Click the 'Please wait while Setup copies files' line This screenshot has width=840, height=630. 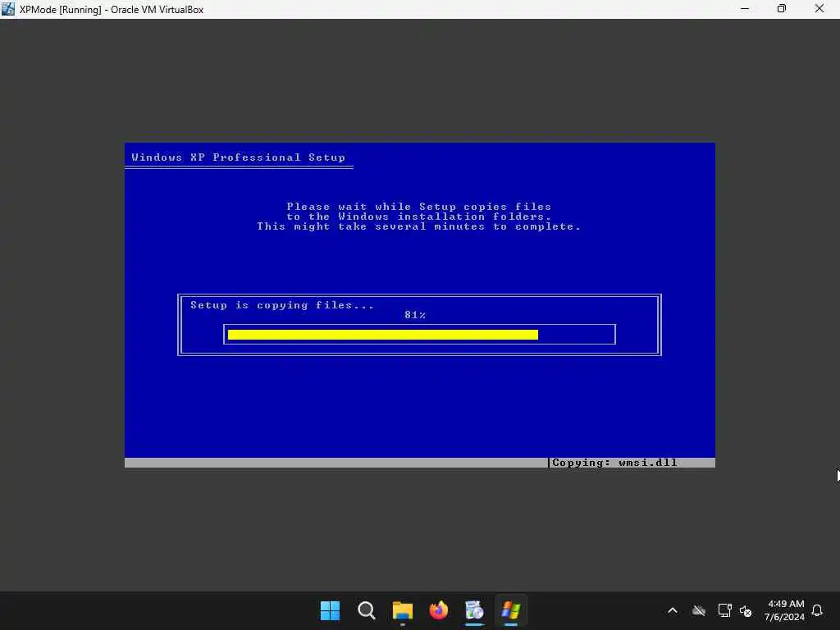418,207
